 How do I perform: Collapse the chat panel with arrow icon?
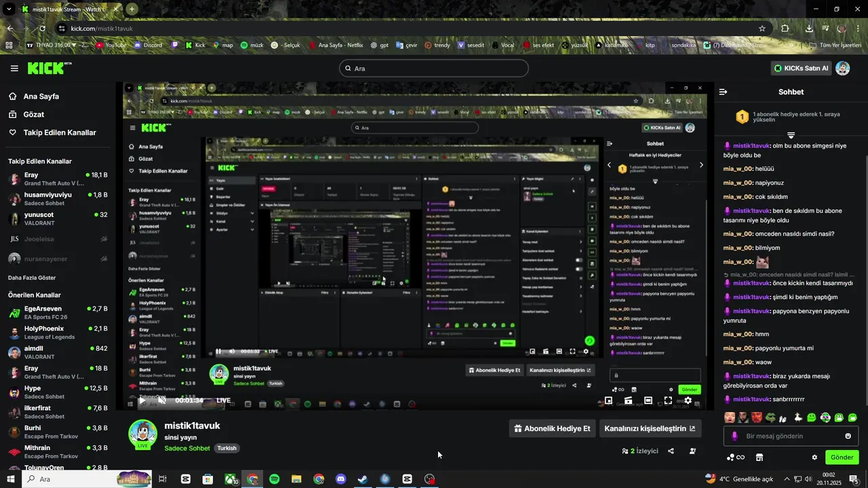tap(724, 91)
